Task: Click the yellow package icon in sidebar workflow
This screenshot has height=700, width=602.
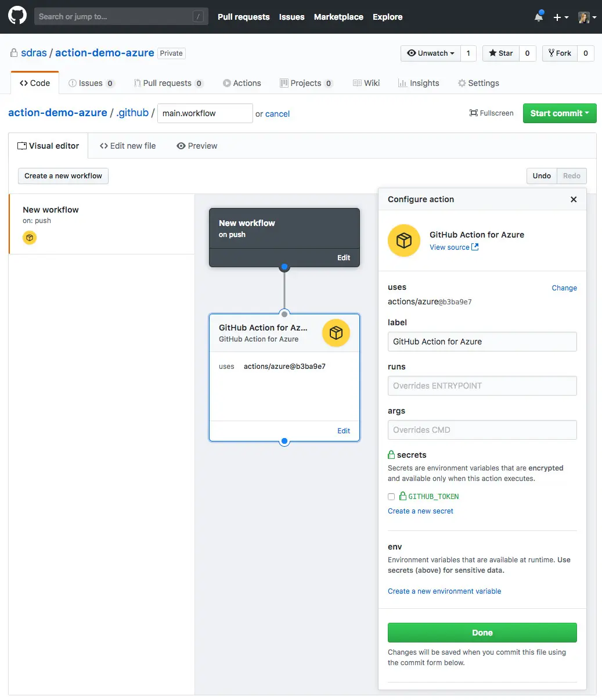Action: (x=30, y=238)
